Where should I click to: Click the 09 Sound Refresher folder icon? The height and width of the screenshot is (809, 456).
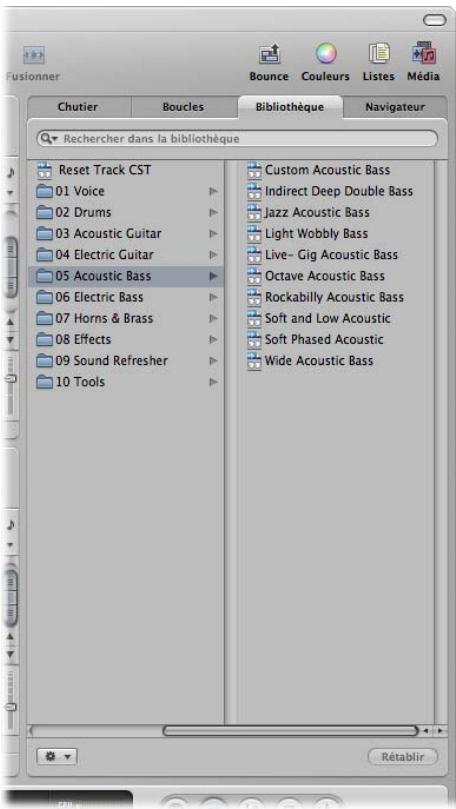click(45, 361)
